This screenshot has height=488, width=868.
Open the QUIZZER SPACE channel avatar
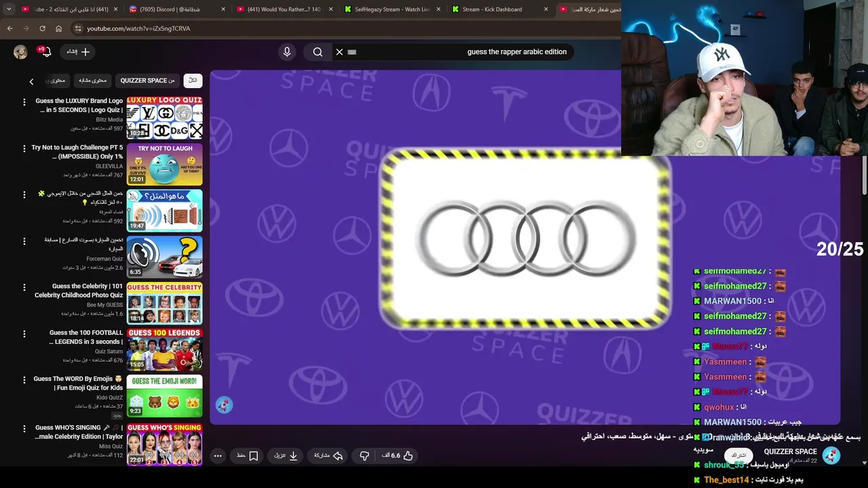832,455
